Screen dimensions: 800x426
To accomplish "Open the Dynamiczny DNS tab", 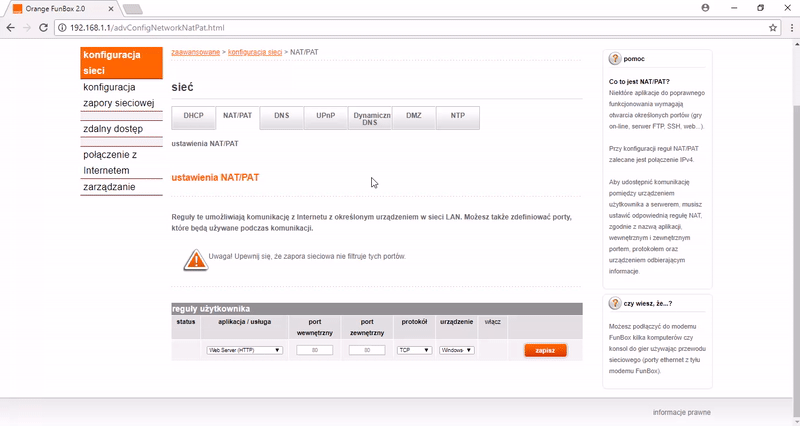I will coord(370,118).
